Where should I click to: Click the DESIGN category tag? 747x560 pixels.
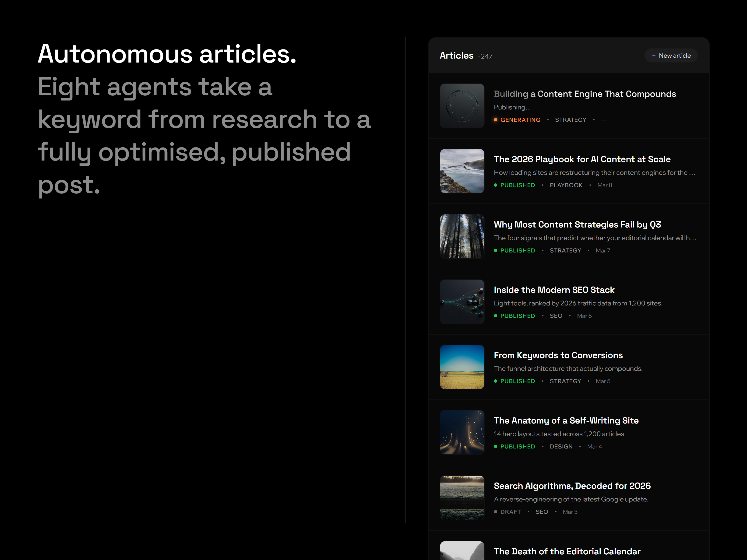tap(561, 447)
